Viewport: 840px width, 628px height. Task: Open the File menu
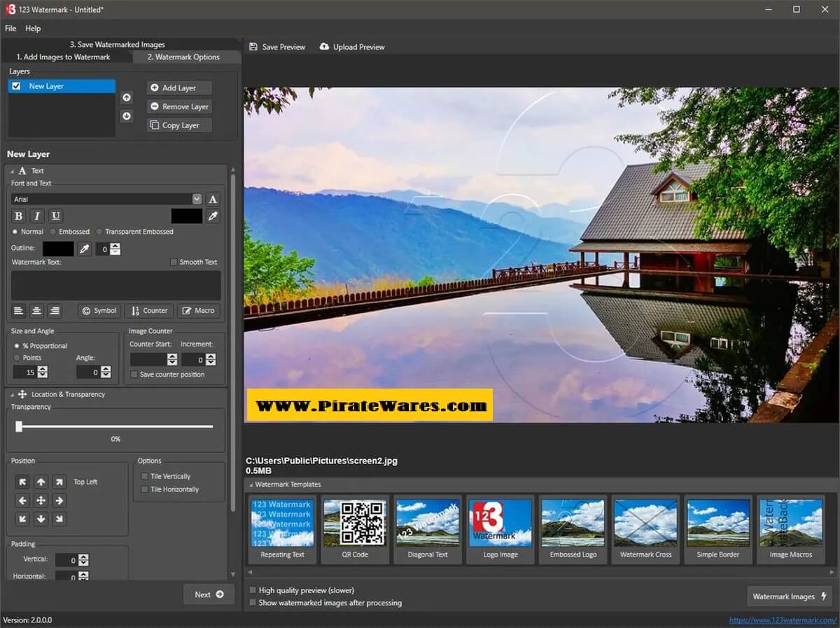click(x=10, y=29)
